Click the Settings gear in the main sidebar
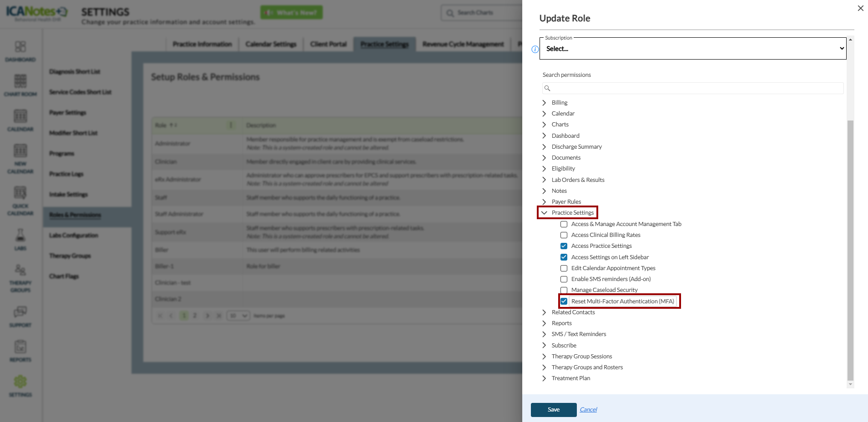868x422 pixels. (20, 386)
